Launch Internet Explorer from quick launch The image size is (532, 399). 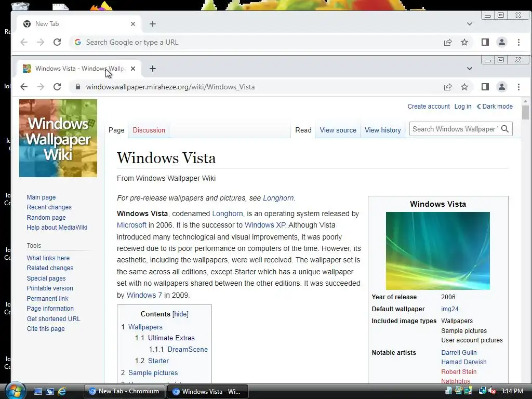(62, 392)
